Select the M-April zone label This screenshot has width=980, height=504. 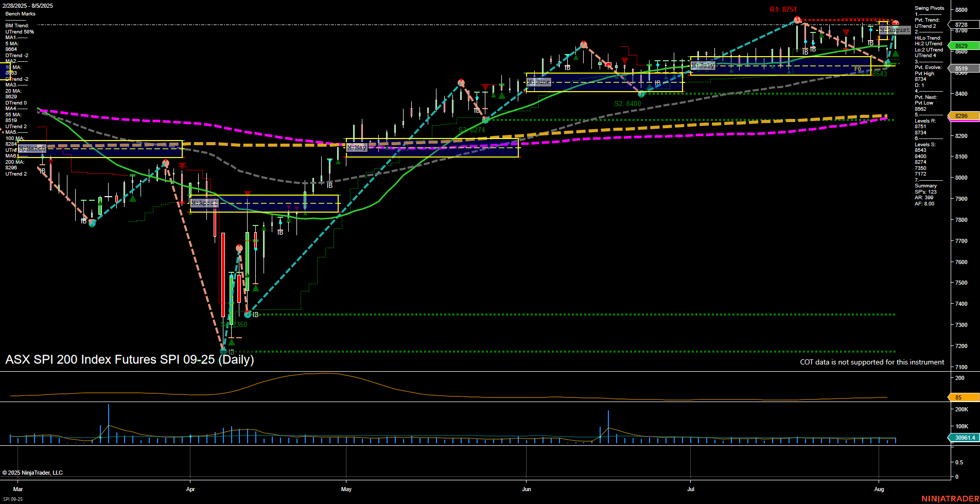(204, 203)
